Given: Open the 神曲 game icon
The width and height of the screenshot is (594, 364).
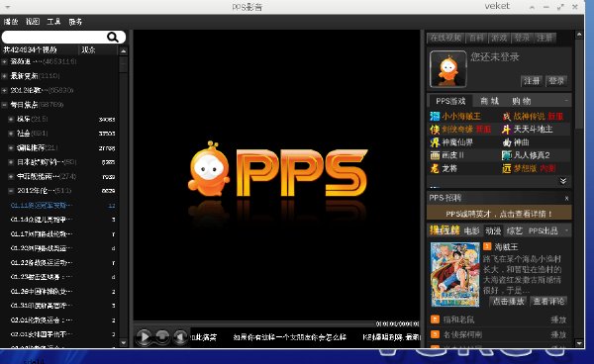Looking at the screenshot, I should [507, 142].
